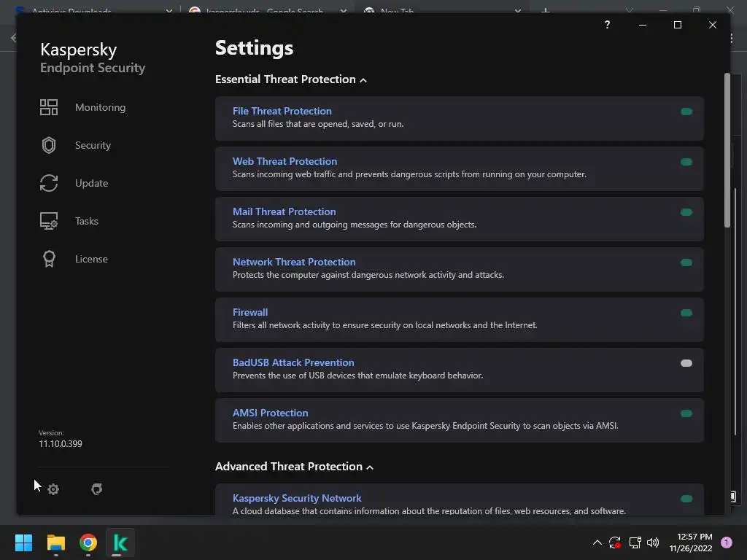Click the Security shield icon
This screenshot has width=747, height=560.
(x=49, y=145)
